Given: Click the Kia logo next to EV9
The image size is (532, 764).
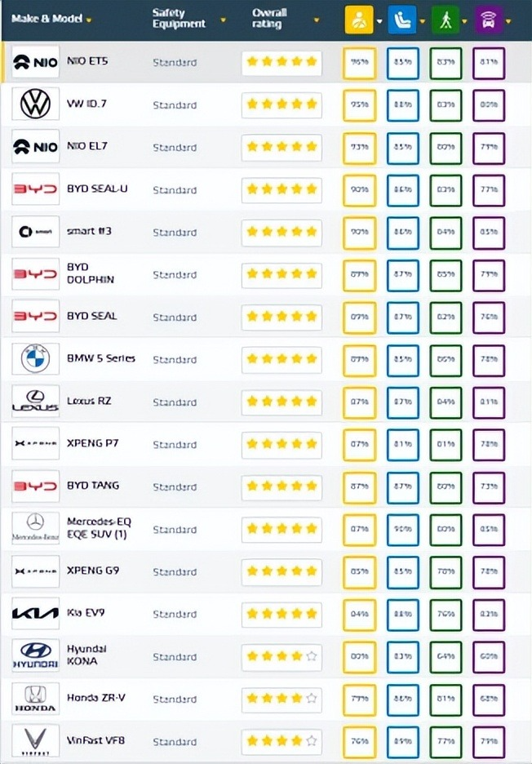Looking at the screenshot, I should [x=36, y=614].
